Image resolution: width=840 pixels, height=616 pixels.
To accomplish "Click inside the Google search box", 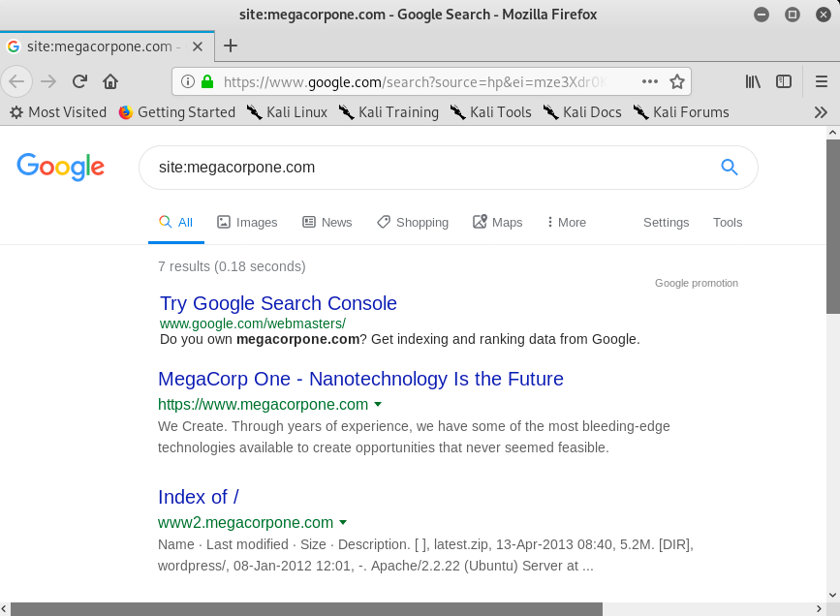I will [426, 167].
